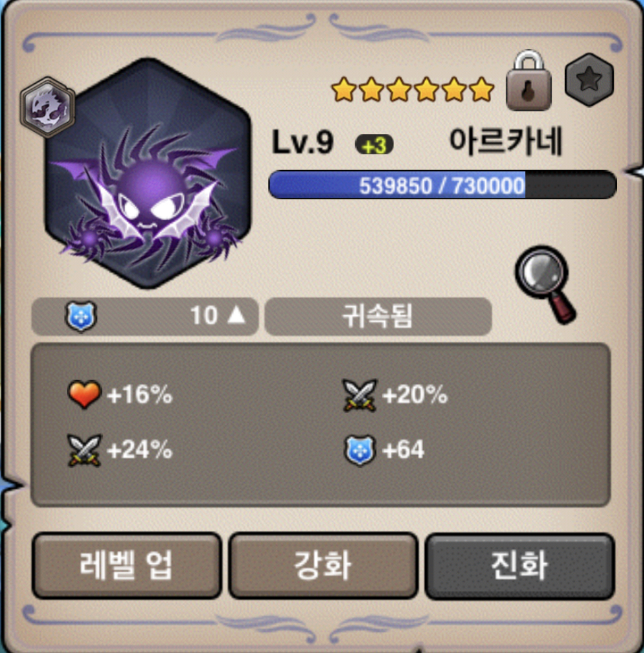Click the shield icon for +64
This screenshot has height=653, width=644.
point(360,451)
